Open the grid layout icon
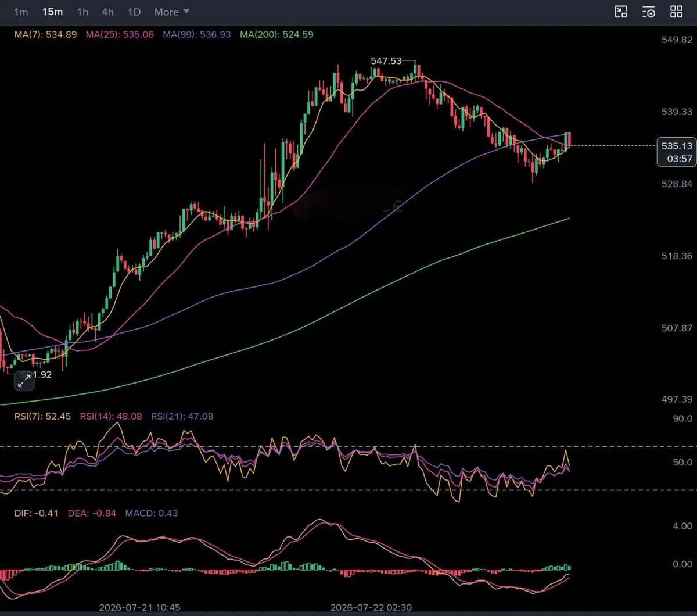Screen dimensions: 697x616 677,12
